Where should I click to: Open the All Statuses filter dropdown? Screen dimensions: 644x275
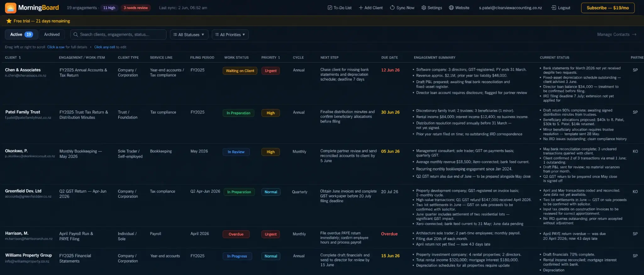click(x=189, y=35)
